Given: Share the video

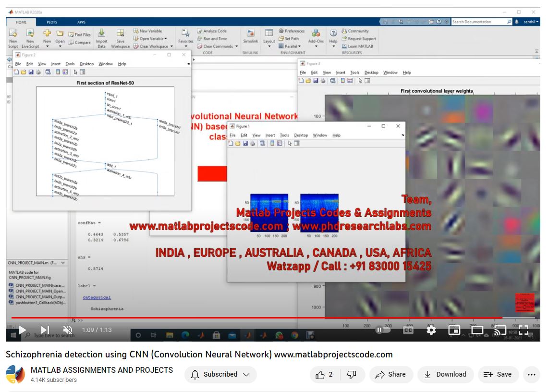Looking at the screenshot, I should pyautogui.click(x=391, y=375).
